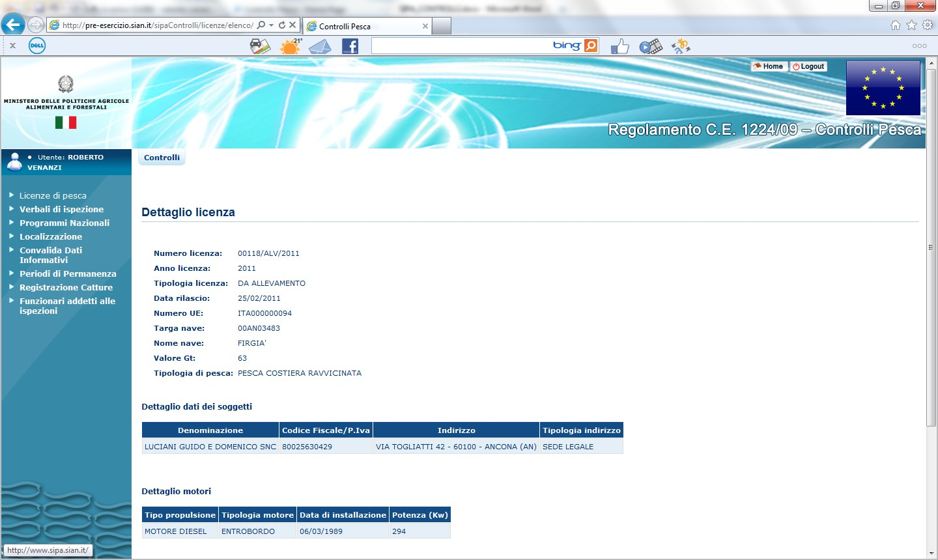Select the ENTROBORDO cell
The height and width of the screenshot is (560, 938).
coord(257,531)
